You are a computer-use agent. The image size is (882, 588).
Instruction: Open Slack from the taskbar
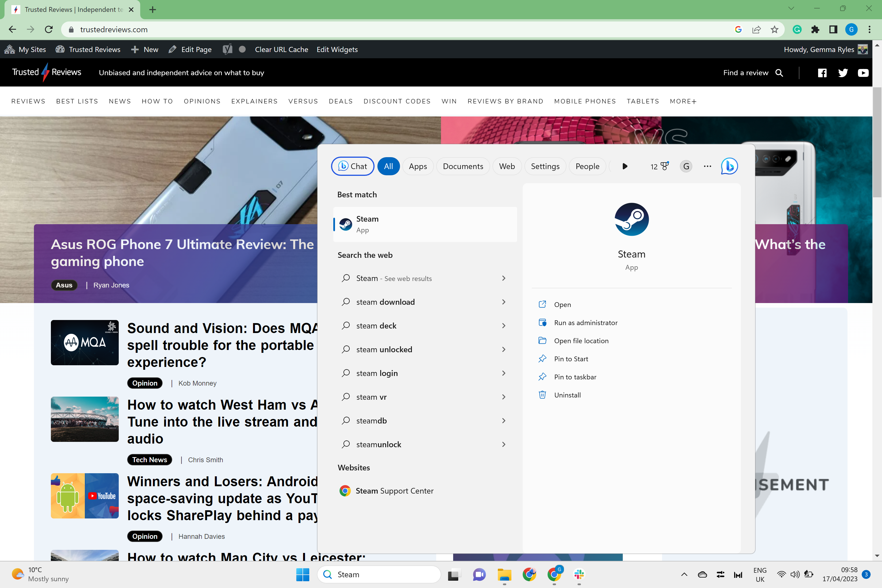coord(579,574)
